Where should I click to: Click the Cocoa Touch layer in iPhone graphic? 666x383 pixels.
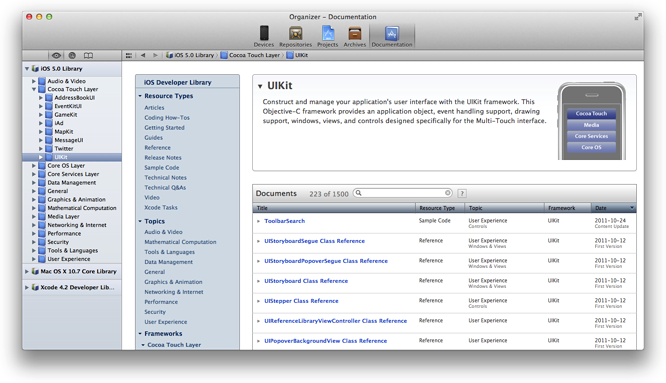click(591, 114)
